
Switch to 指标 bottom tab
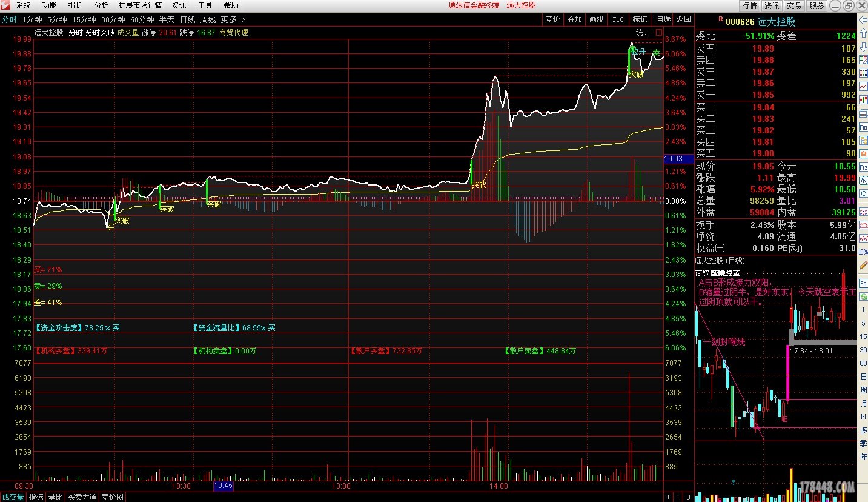point(36,497)
